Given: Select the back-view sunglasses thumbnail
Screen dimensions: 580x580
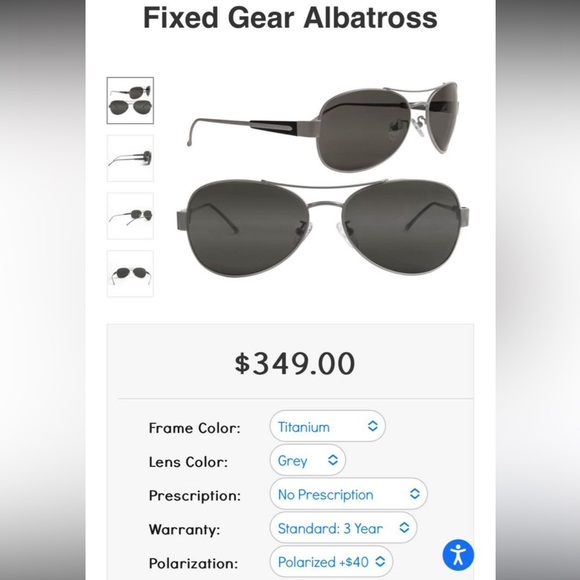Looking at the screenshot, I should [130, 274].
